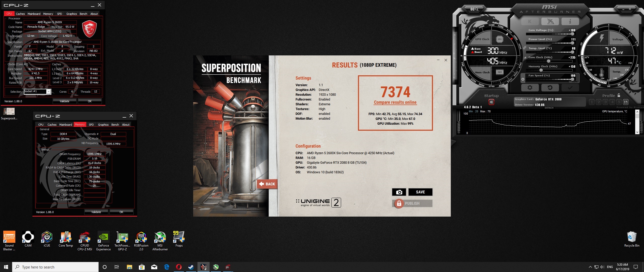Open CAM desktop shortcut
This screenshot has width=644, height=272.
pos(28,239)
